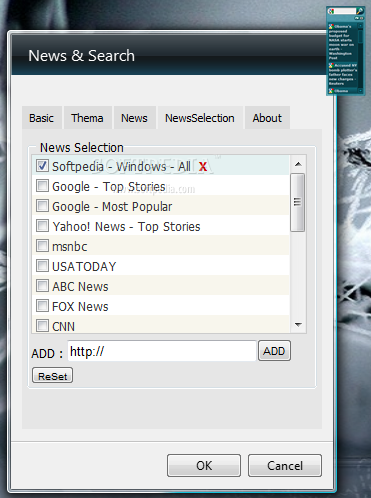Uncheck the Softpedia - Windows - All checkbox
Screen dimensions: 371x498
pos(42,165)
